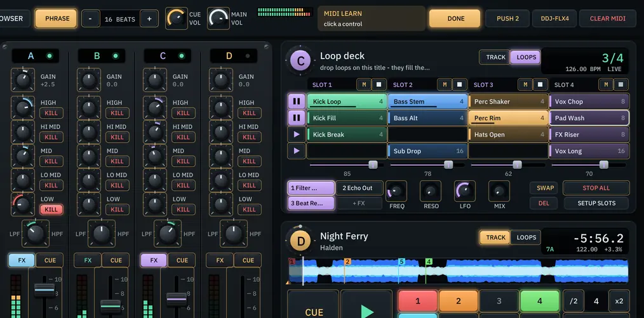Click channel D MID EQ knob

point(221,156)
